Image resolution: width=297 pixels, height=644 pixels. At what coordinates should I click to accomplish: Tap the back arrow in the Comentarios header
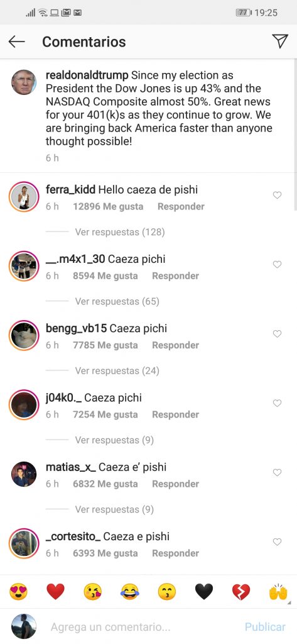16,42
